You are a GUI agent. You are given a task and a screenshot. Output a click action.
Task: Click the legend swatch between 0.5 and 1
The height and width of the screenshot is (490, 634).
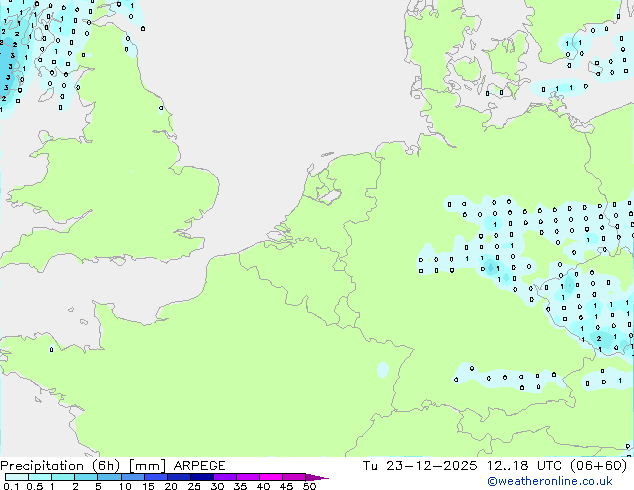[40, 477]
